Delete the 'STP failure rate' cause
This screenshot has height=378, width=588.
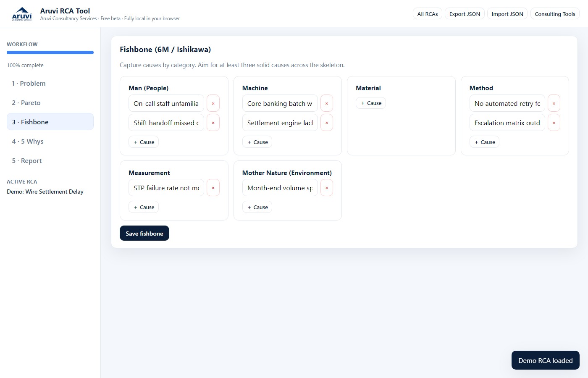click(x=213, y=188)
